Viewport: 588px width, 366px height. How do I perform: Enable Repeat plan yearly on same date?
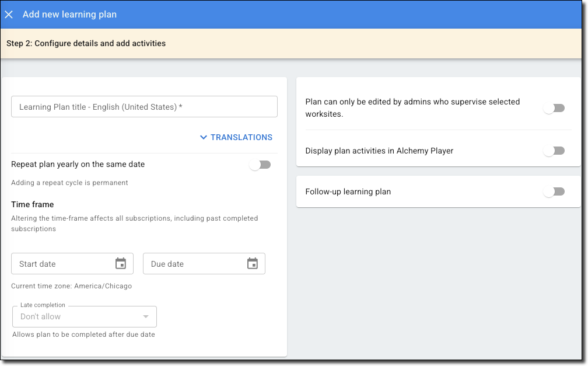pyautogui.click(x=260, y=165)
